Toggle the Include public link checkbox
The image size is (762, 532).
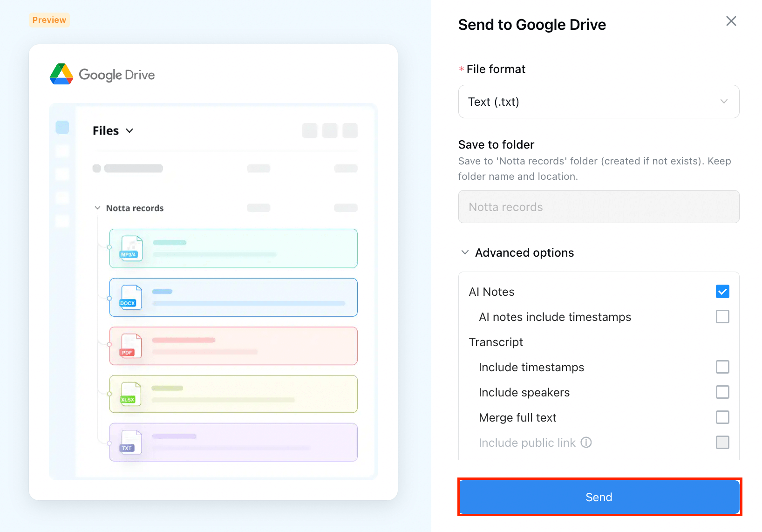tap(722, 443)
